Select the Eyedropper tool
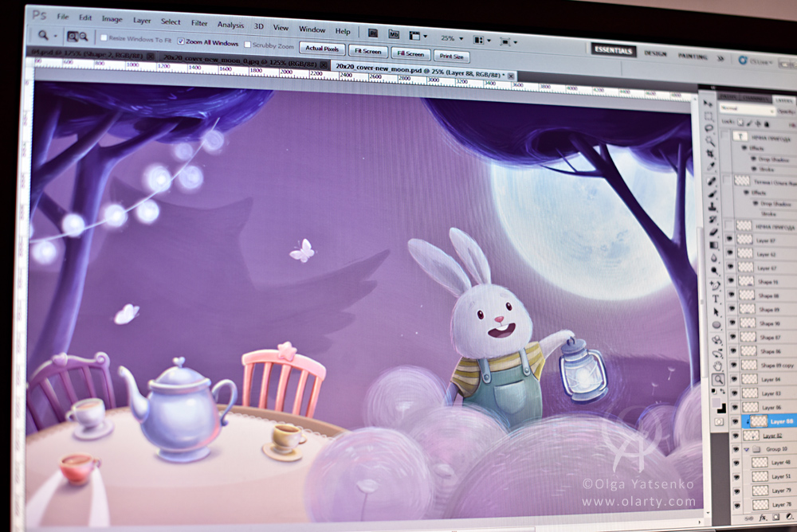This screenshot has height=532, width=797. click(x=711, y=166)
